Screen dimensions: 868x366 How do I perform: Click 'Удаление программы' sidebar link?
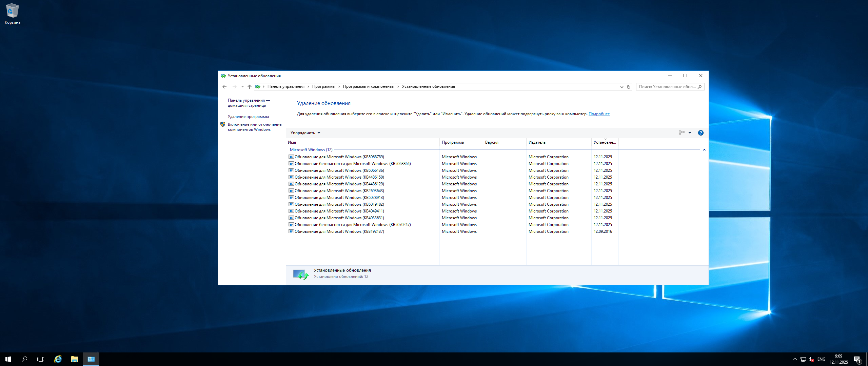click(x=248, y=117)
